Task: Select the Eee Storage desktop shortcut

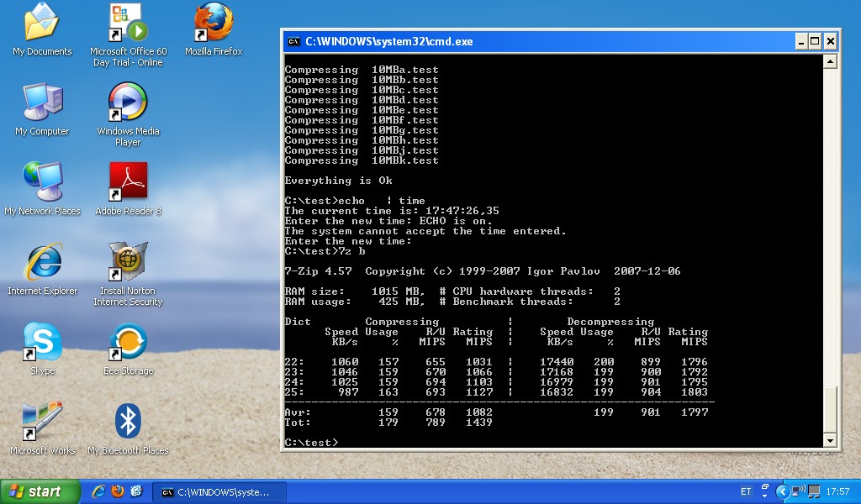Action: pyautogui.click(x=128, y=349)
